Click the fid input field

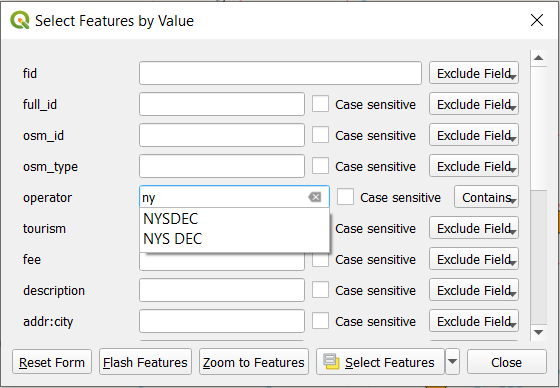tap(280, 73)
